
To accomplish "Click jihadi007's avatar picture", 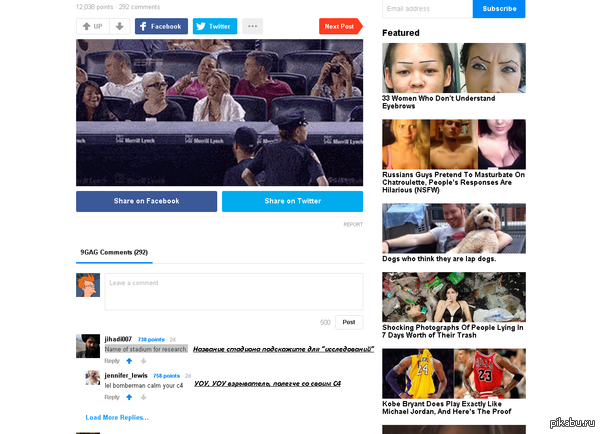I will [x=88, y=346].
